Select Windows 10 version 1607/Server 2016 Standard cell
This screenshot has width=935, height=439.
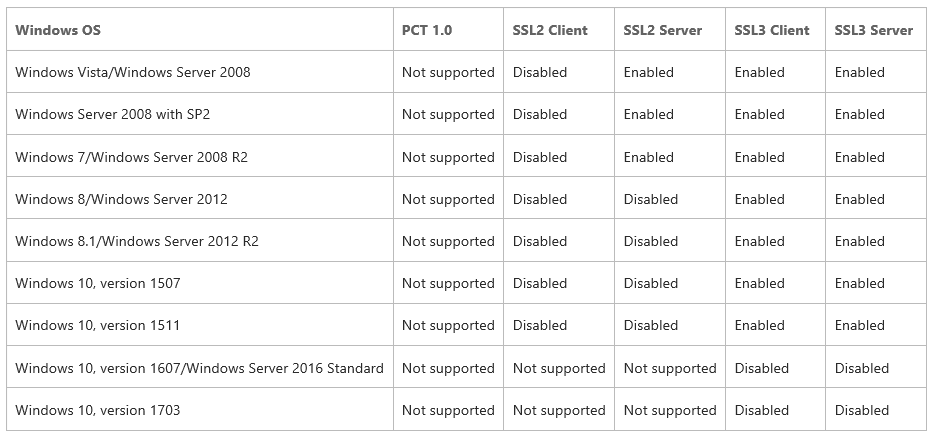click(199, 368)
